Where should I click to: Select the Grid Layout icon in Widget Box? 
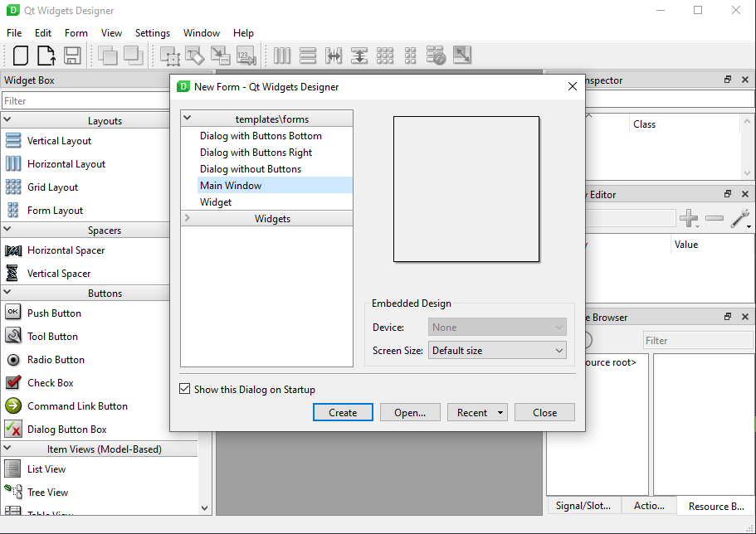13,187
